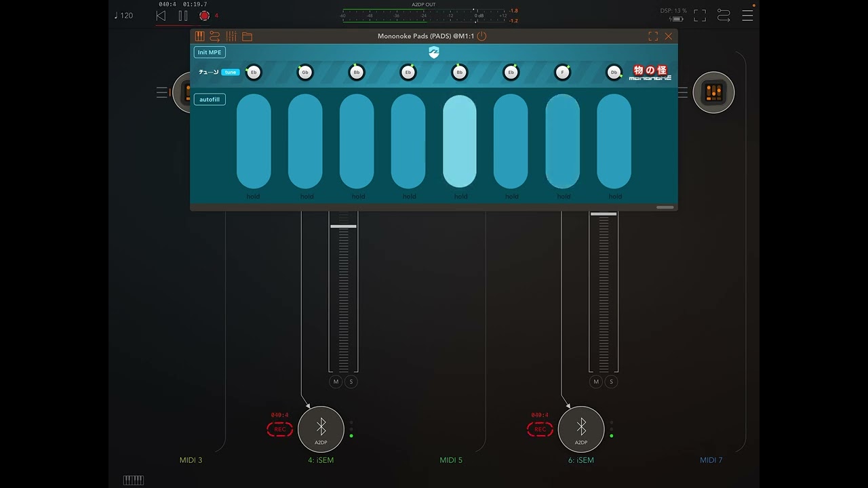Toggle hold under the pad beside autofill

point(254,197)
